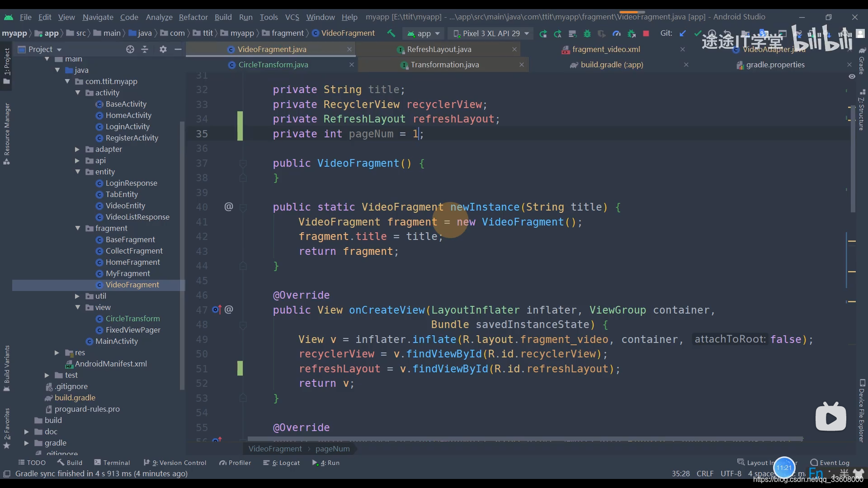Click the Apply Code Changes icon
The image size is (868, 488).
pyautogui.click(x=572, y=33)
